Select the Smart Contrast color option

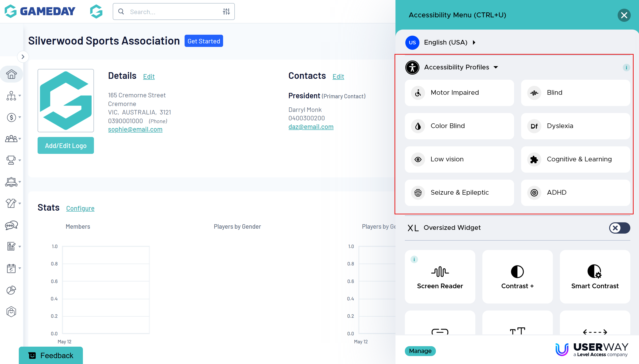point(594,277)
